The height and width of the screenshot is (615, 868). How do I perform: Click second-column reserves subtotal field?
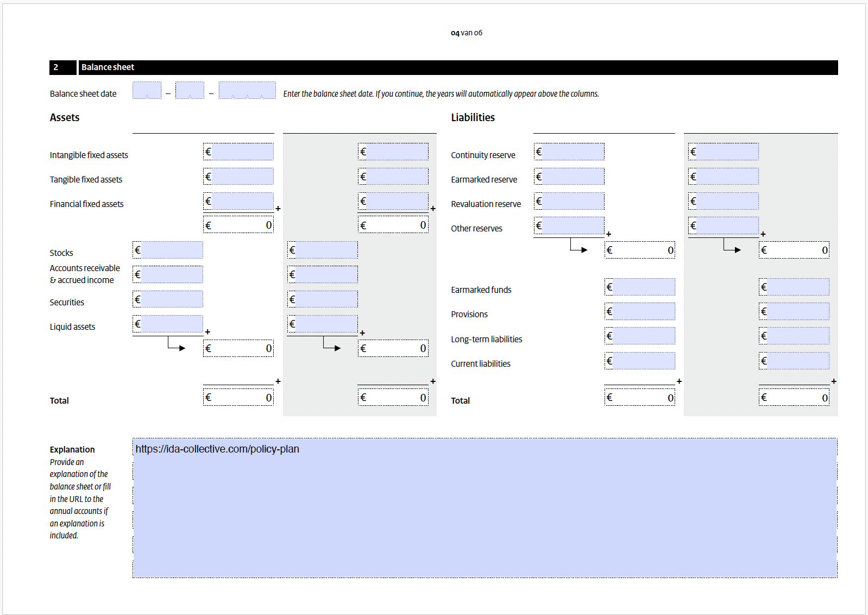coord(794,250)
